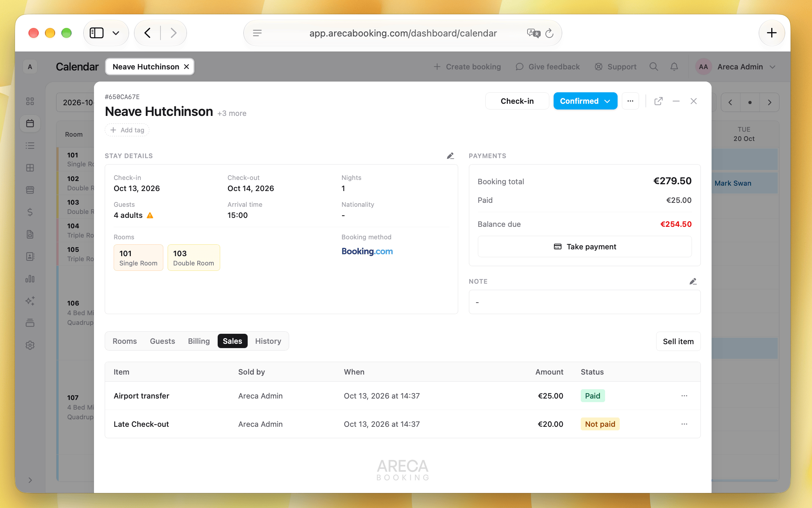Open the notifications bell

pyautogui.click(x=674, y=67)
